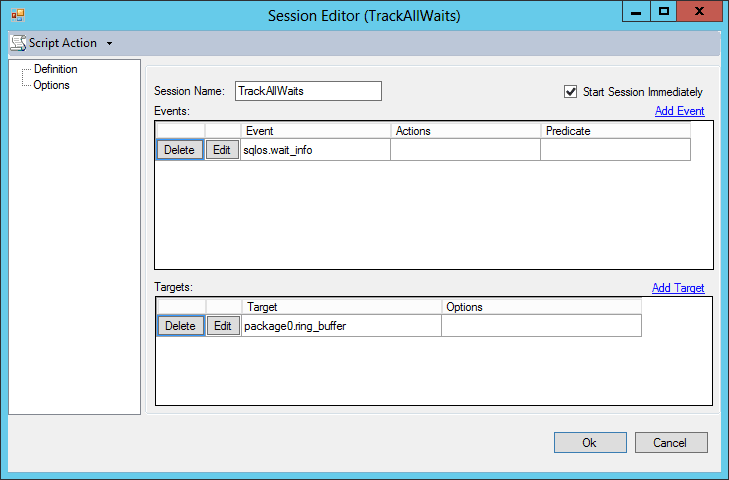
Task: Confirm with the Ok button
Action: (x=590, y=442)
